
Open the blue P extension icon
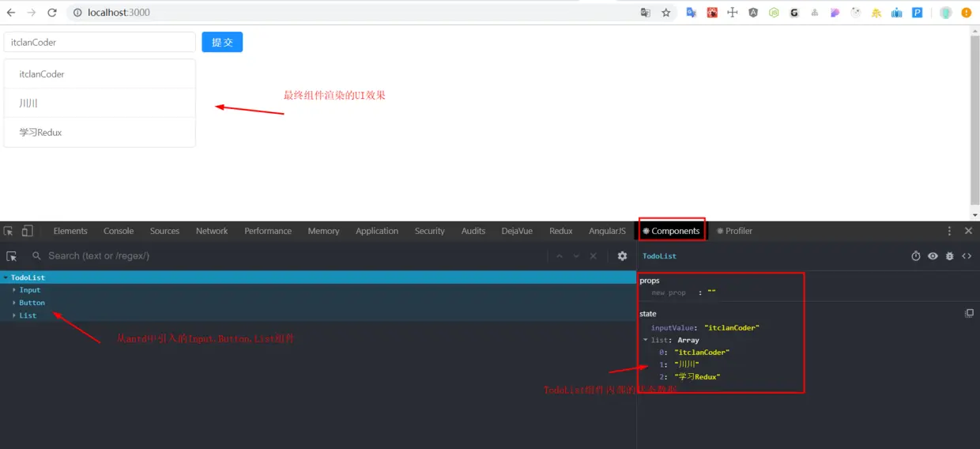click(x=918, y=13)
